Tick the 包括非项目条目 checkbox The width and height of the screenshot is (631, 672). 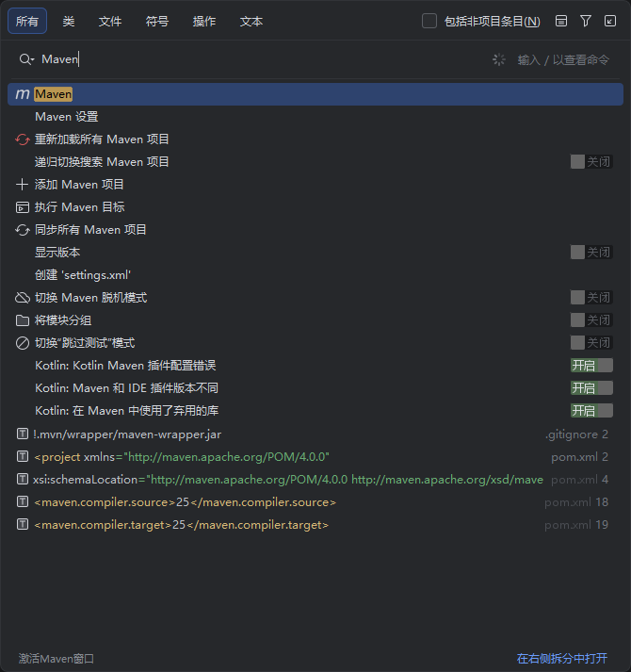click(429, 21)
